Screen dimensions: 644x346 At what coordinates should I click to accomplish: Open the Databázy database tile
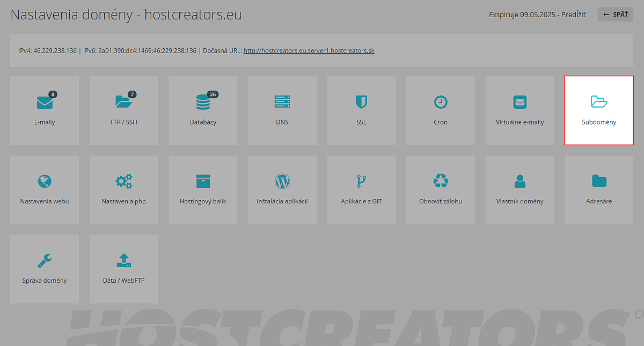pos(203,111)
